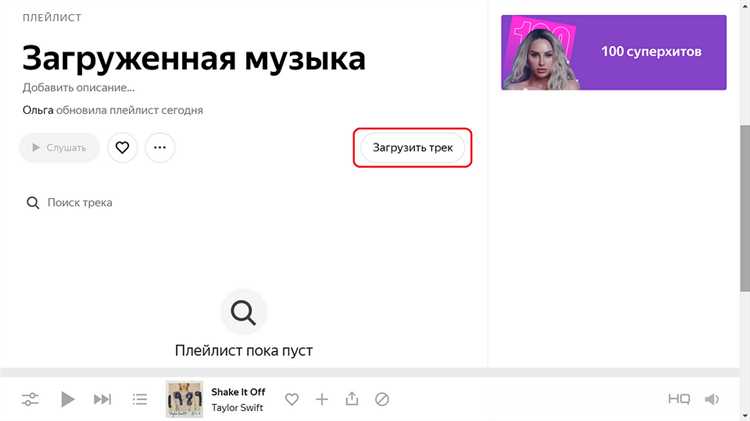Open the three-dots more options menu
This screenshot has height=421, width=750.
160,147
